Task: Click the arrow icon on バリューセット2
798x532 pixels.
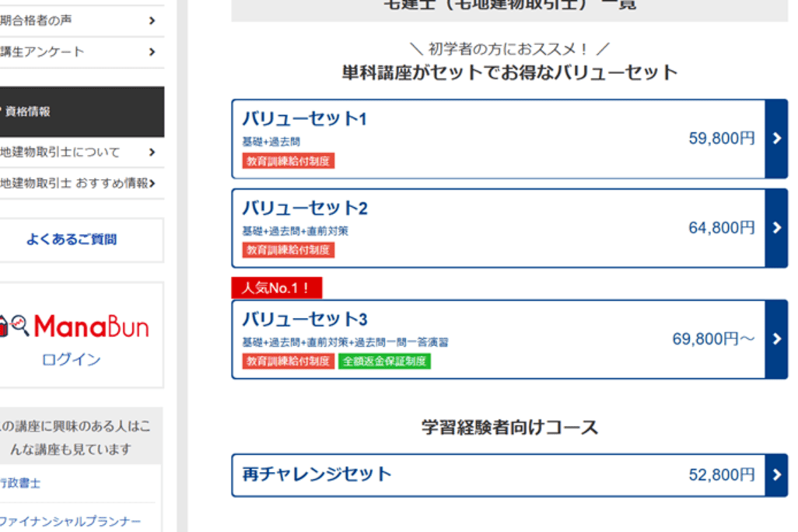Action: pos(776,228)
